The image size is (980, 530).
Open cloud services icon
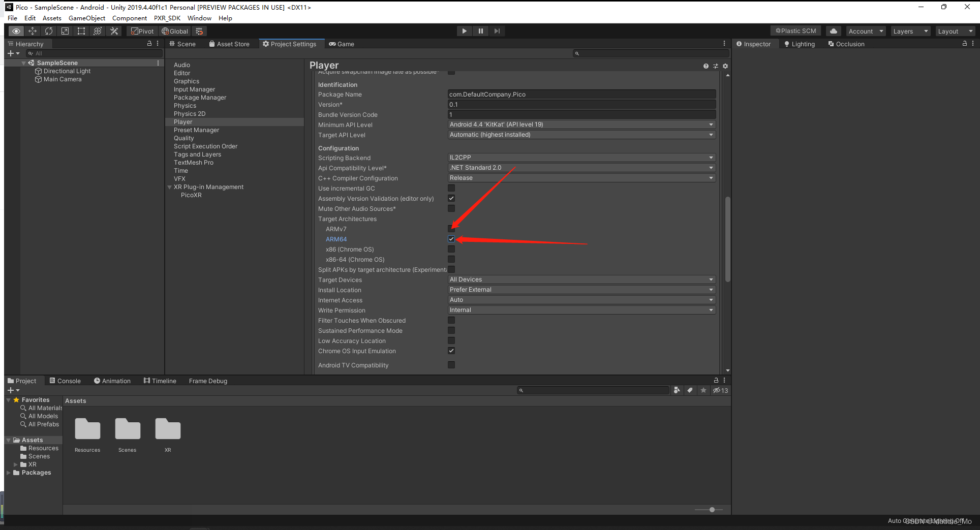(x=834, y=31)
